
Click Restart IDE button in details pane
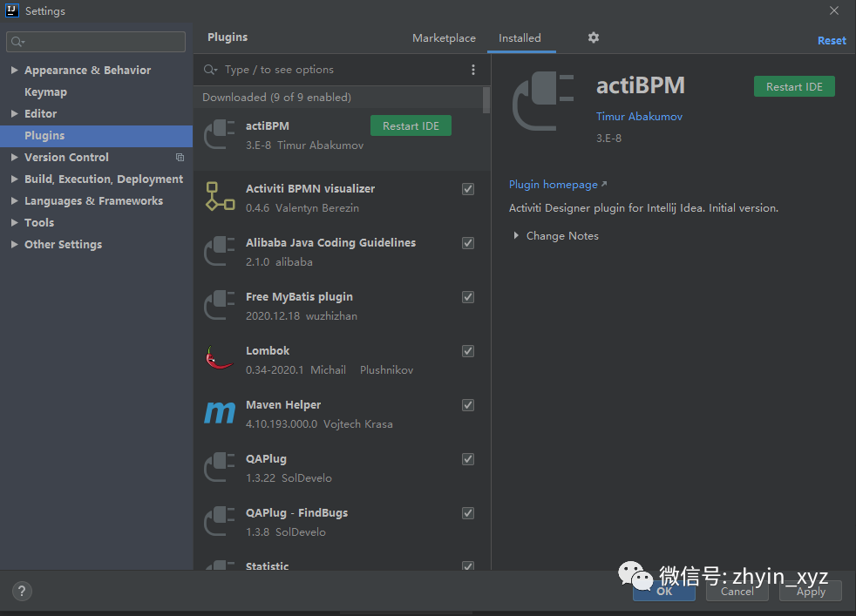(794, 87)
